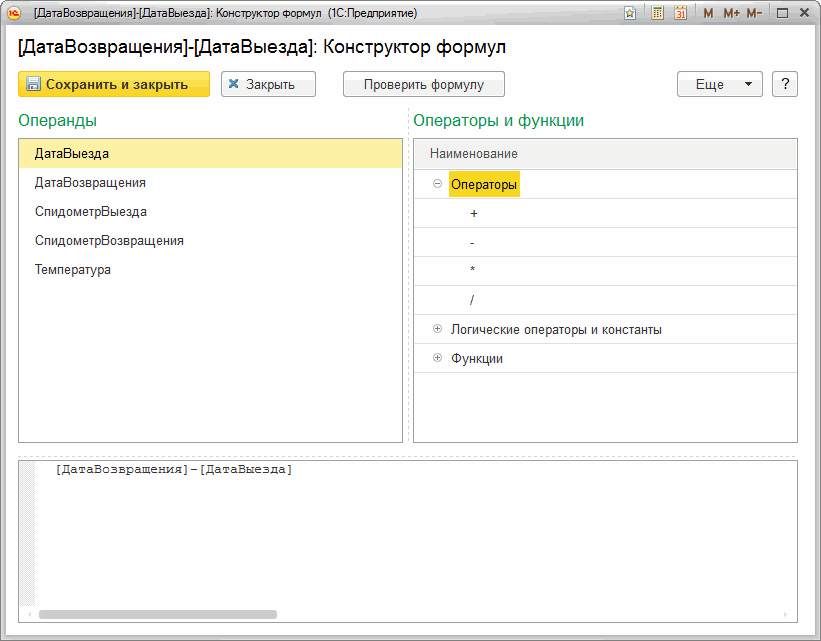Viewport: 821px width, 641px height.
Task: Select operand ДатаВозвращения
Action: tap(210, 183)
